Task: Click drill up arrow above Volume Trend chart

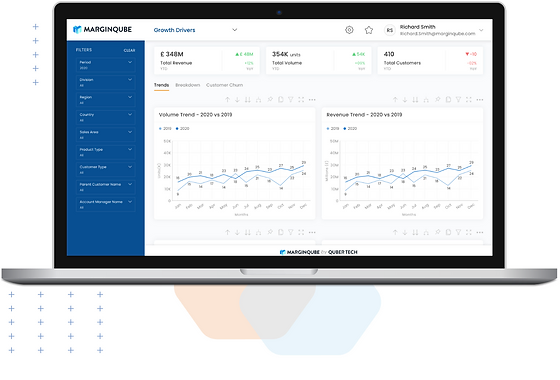Action: pyautogui.click(x=228, y=100)
